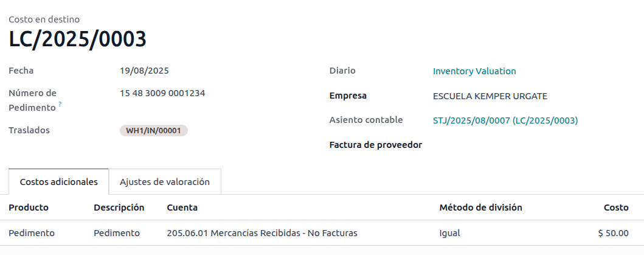Edit the Pedimento description cell
Viewport: 644px width, 255px height.
coord(117,233)
